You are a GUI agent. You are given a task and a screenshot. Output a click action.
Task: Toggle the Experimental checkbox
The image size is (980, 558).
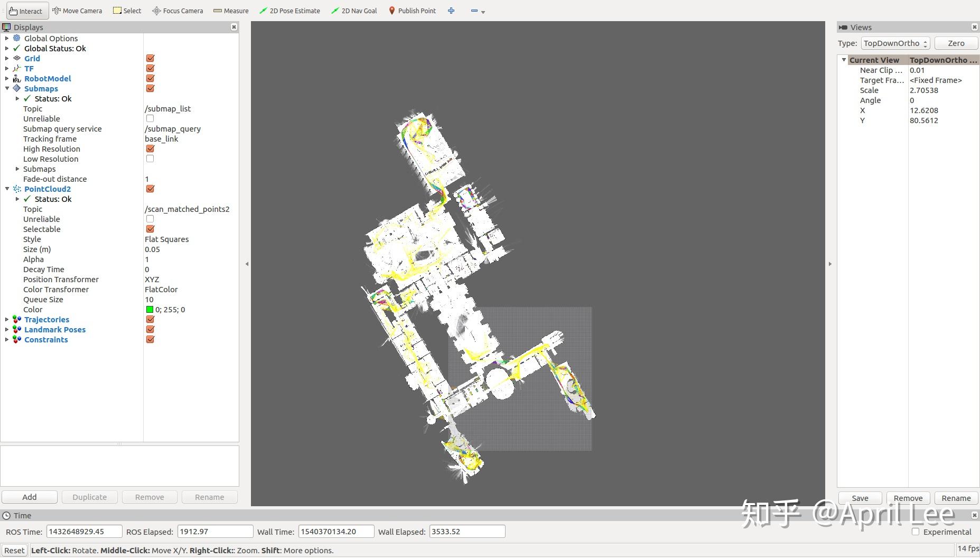point(916,532)
